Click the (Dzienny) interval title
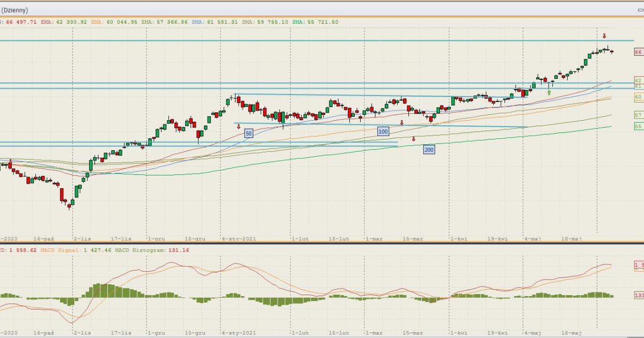644x338 pixels. click(15, 10)
